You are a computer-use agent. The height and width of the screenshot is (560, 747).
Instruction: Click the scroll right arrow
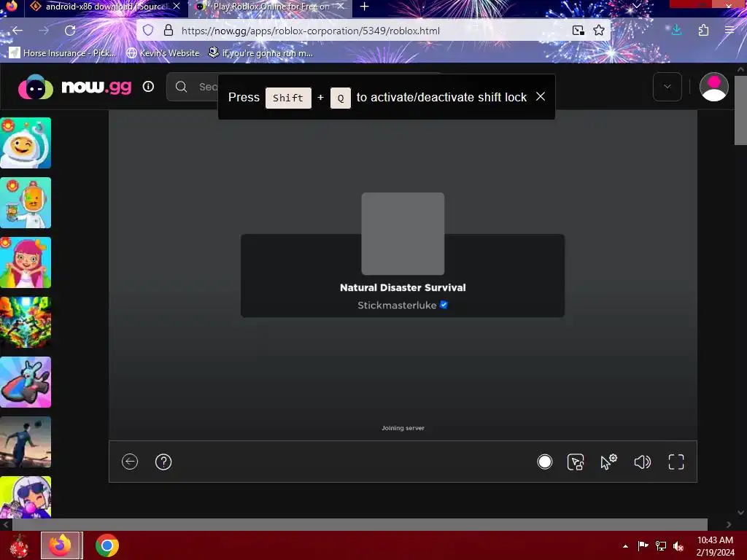729,524
